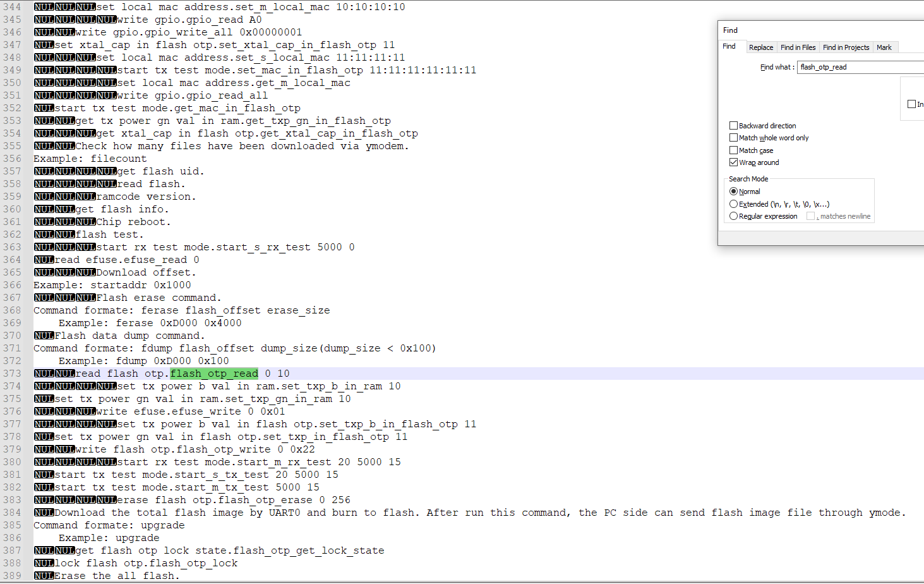Click 'Erase the all flash.' on line 389

coord(117,576)
